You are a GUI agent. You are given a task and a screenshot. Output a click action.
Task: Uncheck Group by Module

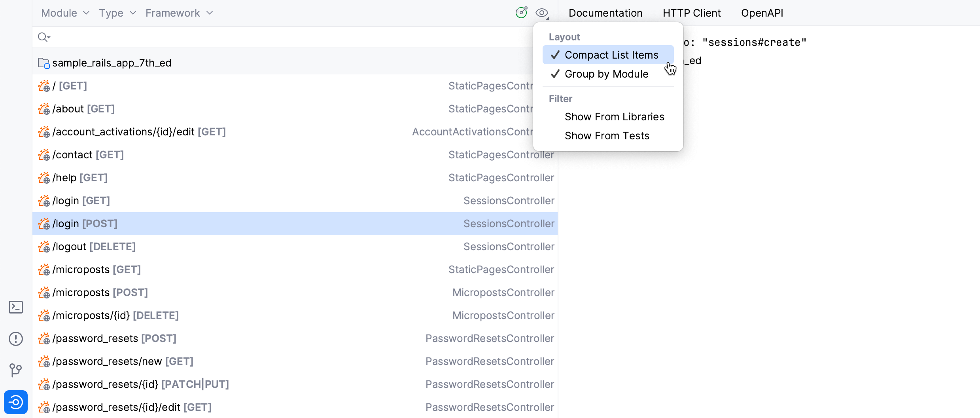click(606, 74)
